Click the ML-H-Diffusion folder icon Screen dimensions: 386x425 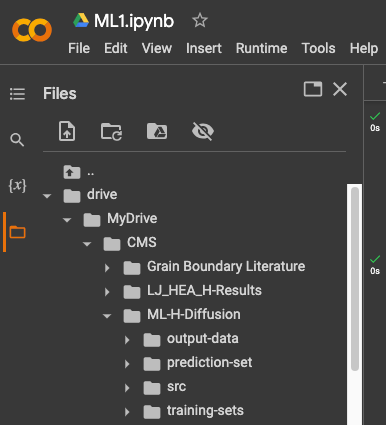pos(132,316)
